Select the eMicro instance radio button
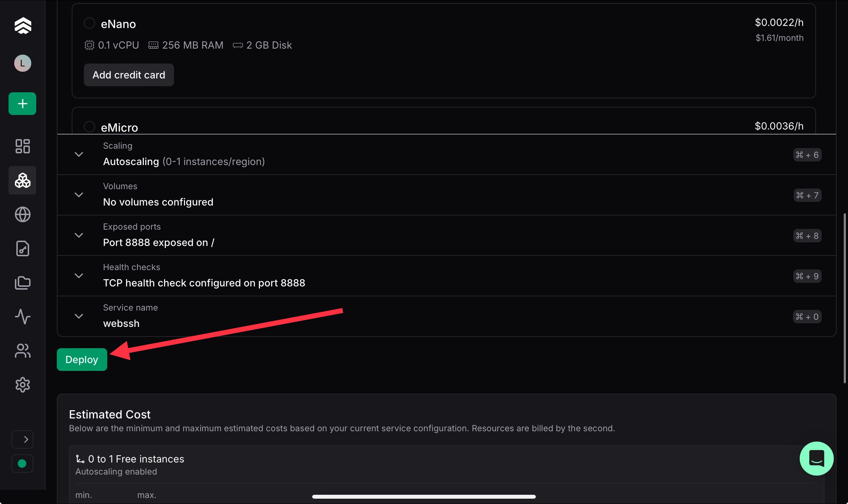Screen dimensions: 848x504 click(89, 127)
